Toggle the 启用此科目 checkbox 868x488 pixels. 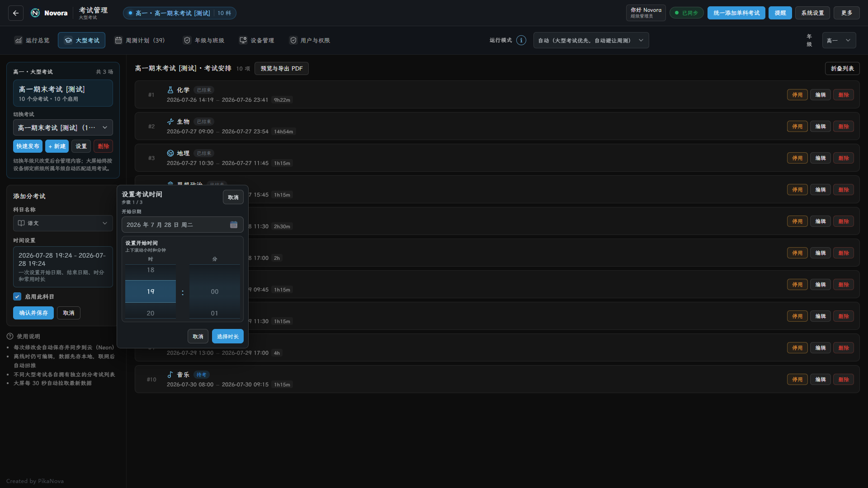(x=17, y=297)
